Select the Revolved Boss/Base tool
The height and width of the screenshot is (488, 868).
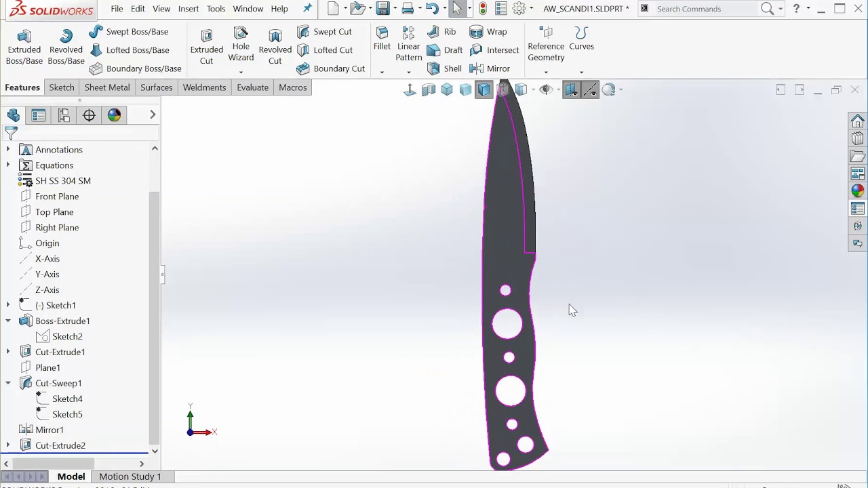click(66, 47)
